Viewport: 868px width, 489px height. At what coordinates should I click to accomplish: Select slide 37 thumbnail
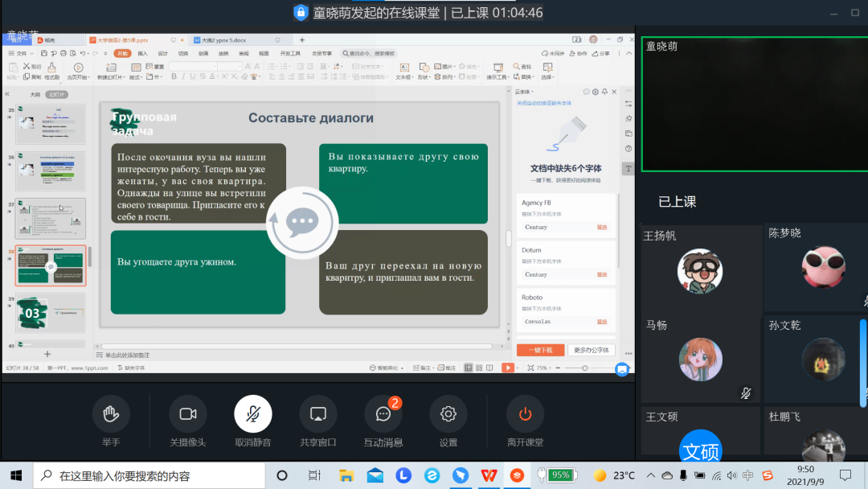point(51,219)
